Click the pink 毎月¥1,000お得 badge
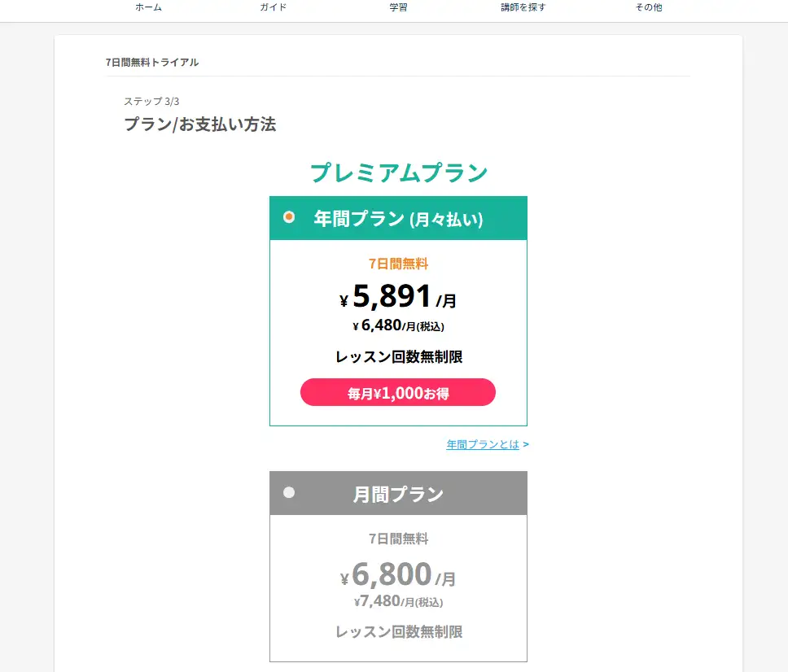 [398, 393]
